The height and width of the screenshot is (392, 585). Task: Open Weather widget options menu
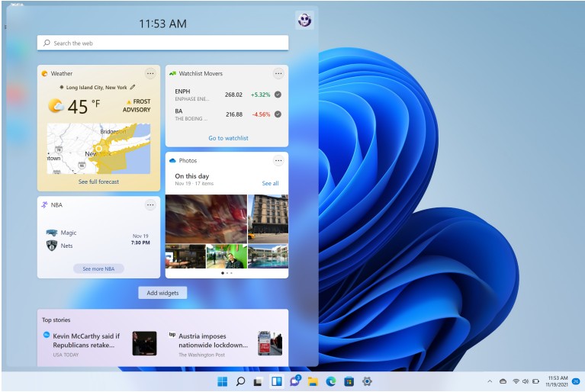[150, 73]
